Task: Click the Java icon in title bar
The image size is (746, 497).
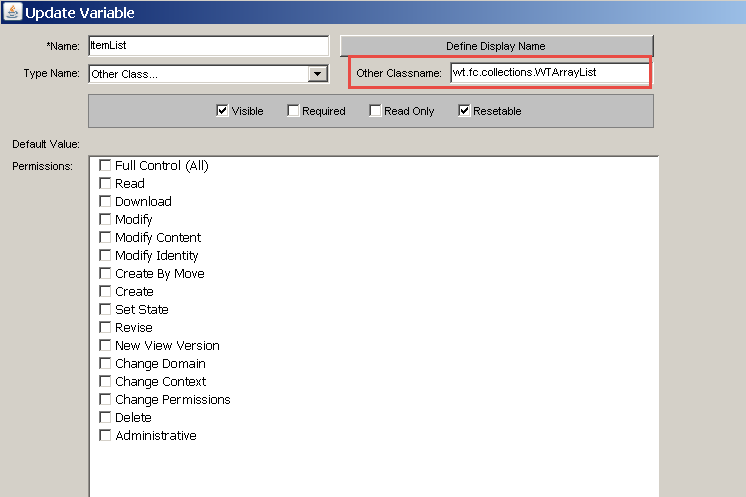Action: click(12, 12)
